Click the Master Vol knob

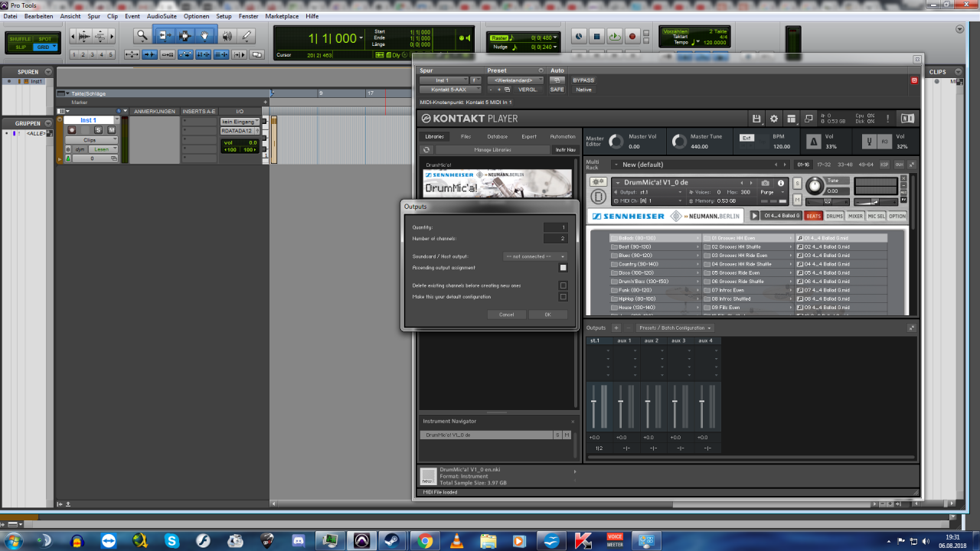click(x=616, y=142)
